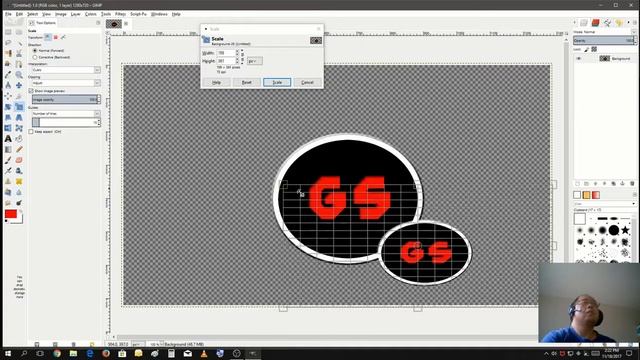Screen dimensions: 640x360
Task: Select the Clone stamp tool
Action: tap(8, 181)
